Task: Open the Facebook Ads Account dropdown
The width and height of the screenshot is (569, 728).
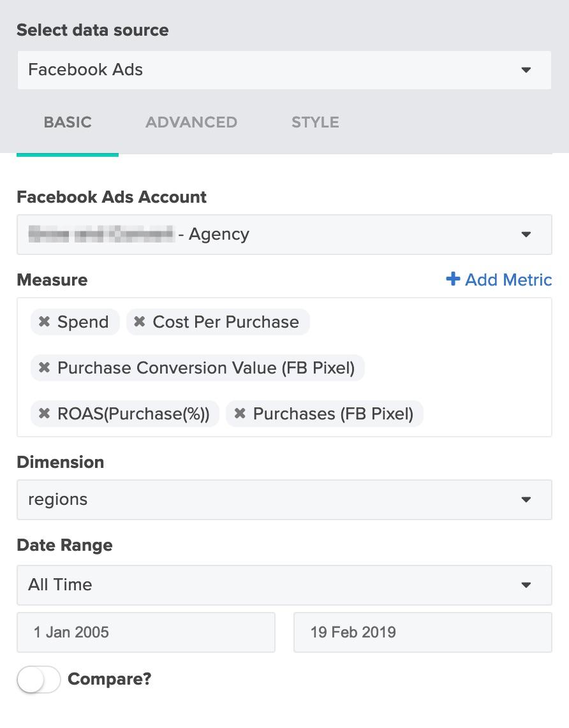Action: [x=284, y=235]
